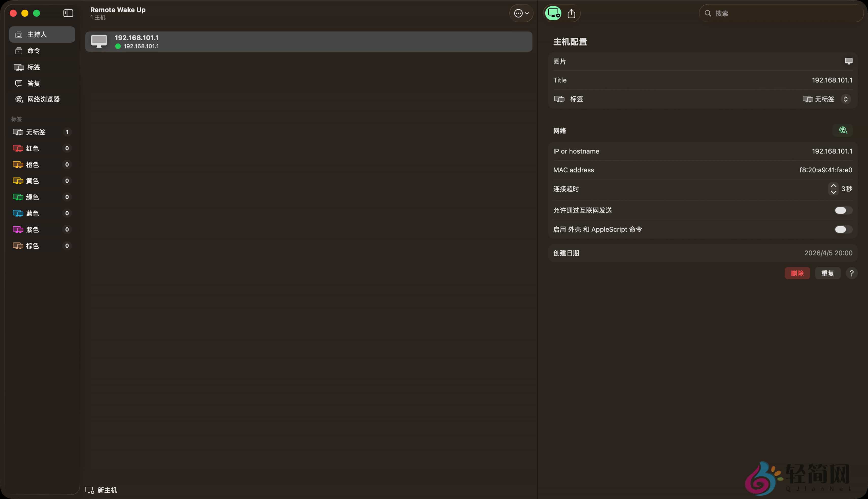Click the green host configuration inspector icon
The width and height of the screenshot is (868, 499).
tap(553, 13)
